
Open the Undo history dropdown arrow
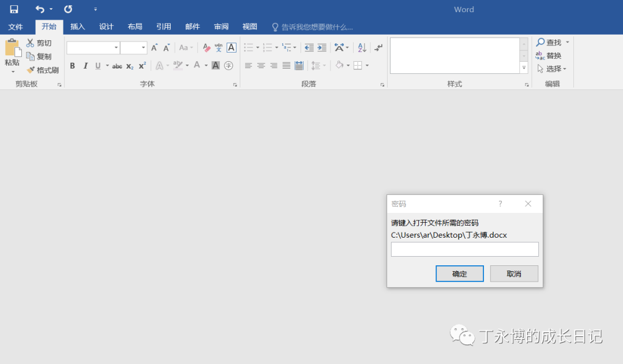tap(51, 9)
